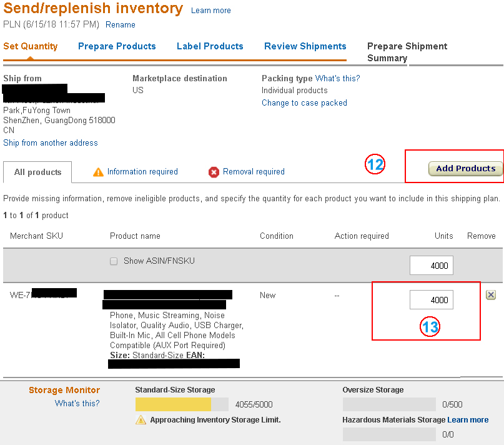Click the remove product X icon
Viewport: 504px width, 445px height.
coord(491,295)
